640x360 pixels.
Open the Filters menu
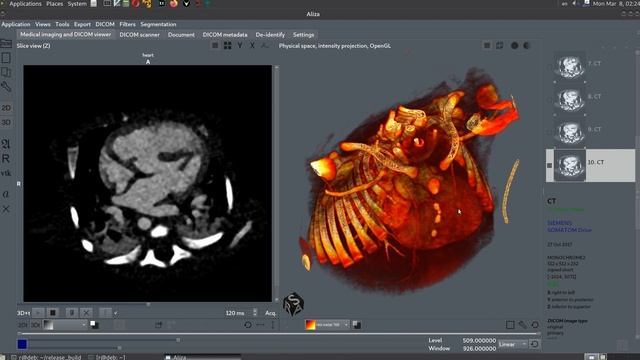click(x=127, y=24)
